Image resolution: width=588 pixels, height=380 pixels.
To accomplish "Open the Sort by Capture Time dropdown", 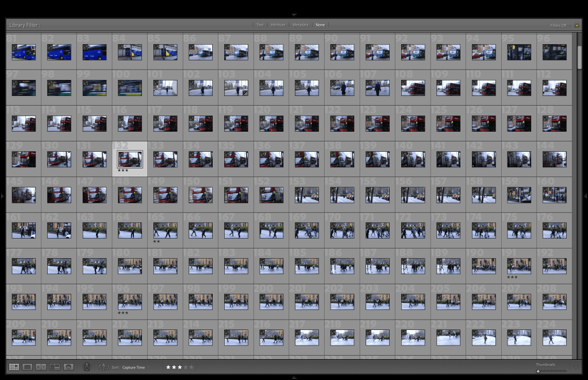I will (134, 367).
